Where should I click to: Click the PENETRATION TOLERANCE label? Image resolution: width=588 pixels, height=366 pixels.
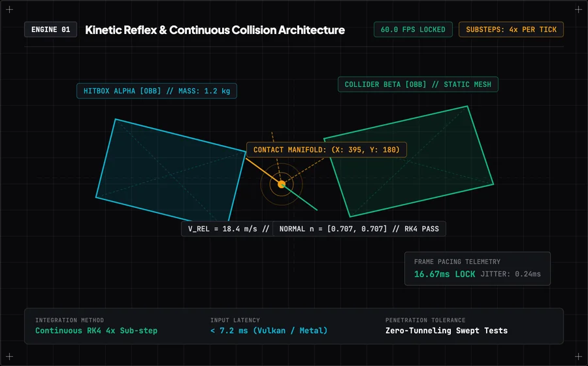pyautogui.click(x=425, y=320)
